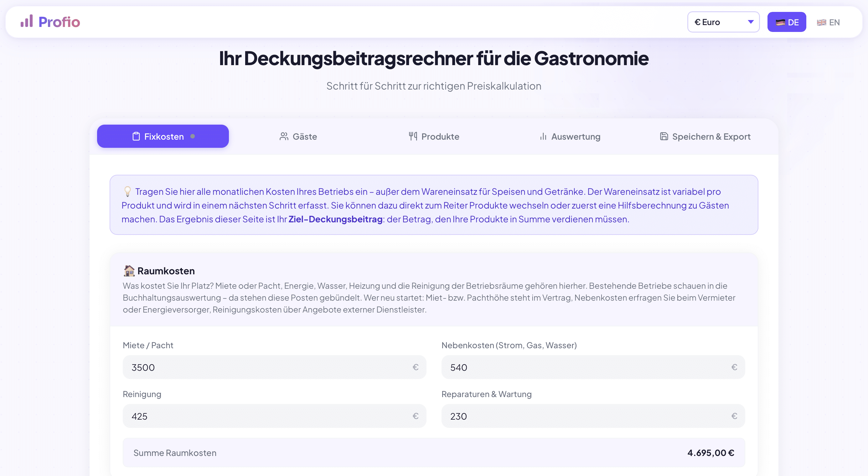Click the house icon beside Raumkosten
Viewport: 868px width, 476px height.
pos(129,271)
